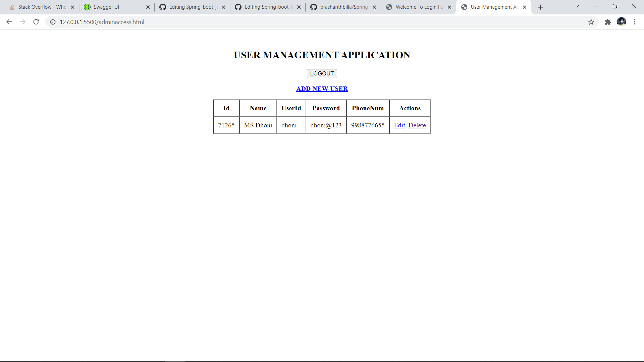Bookmark this page with the star

pos(591,22)
